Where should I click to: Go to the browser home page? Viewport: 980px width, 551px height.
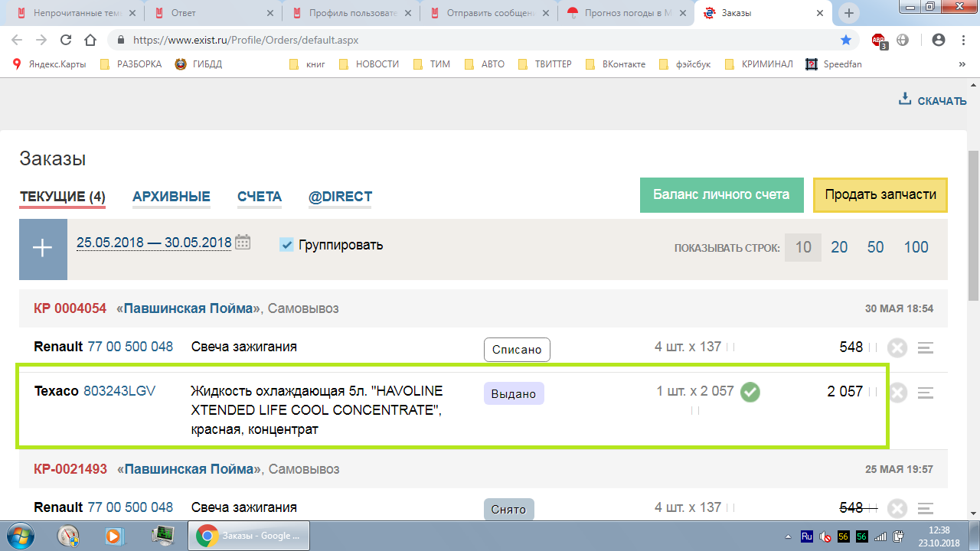(90, 40)
